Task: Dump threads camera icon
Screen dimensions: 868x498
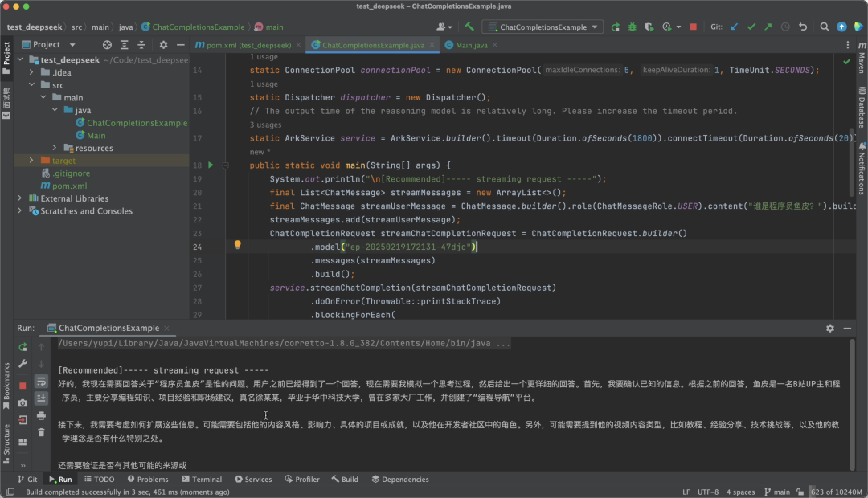Action: (23, 403)
